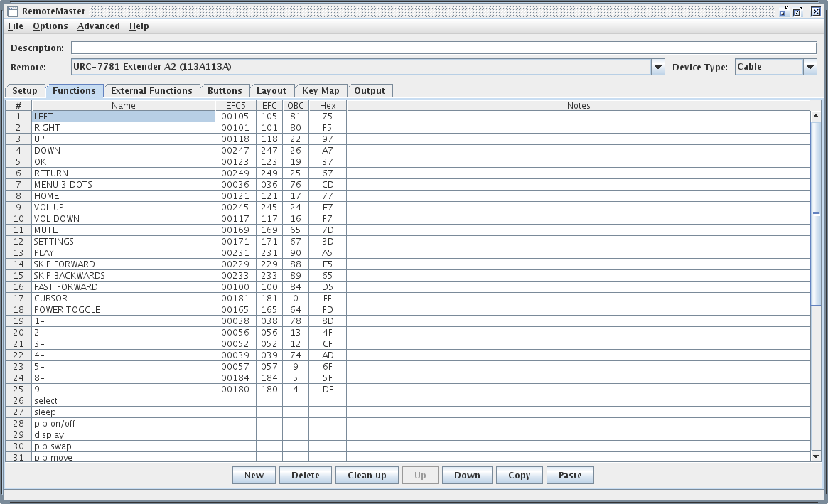
Task: Click the scrollbar up arrow in table
Action: tap(815, 116)
